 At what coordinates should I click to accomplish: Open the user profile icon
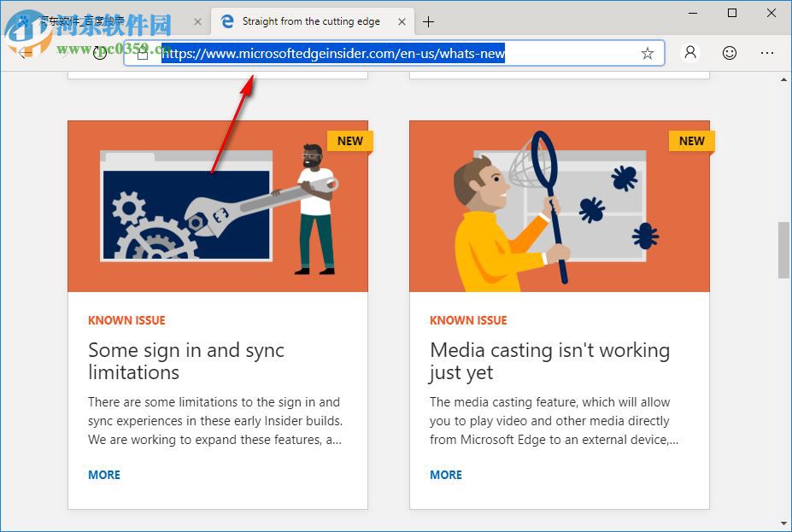click(689, 53)
